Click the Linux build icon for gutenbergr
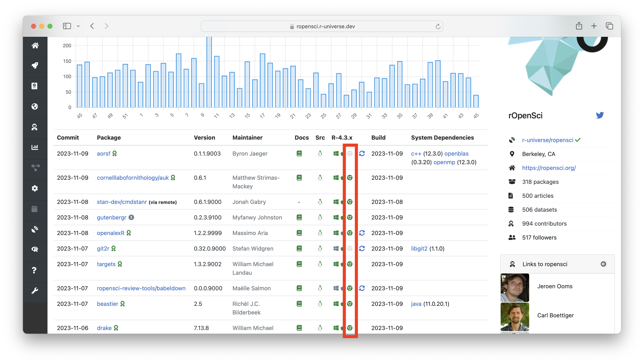 320,217
